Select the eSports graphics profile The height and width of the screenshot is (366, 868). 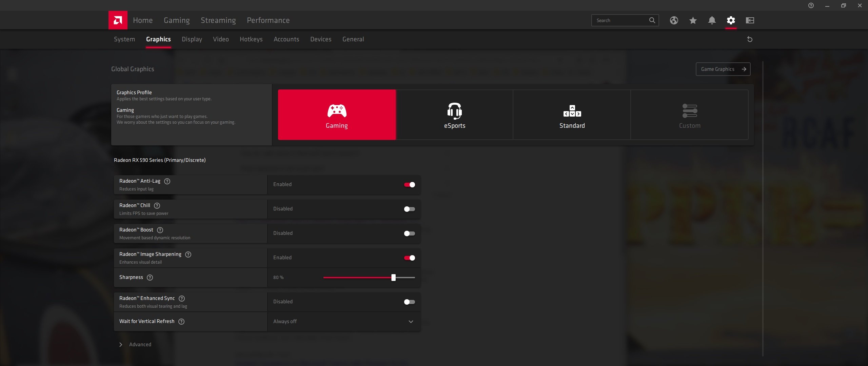point(454,115)
